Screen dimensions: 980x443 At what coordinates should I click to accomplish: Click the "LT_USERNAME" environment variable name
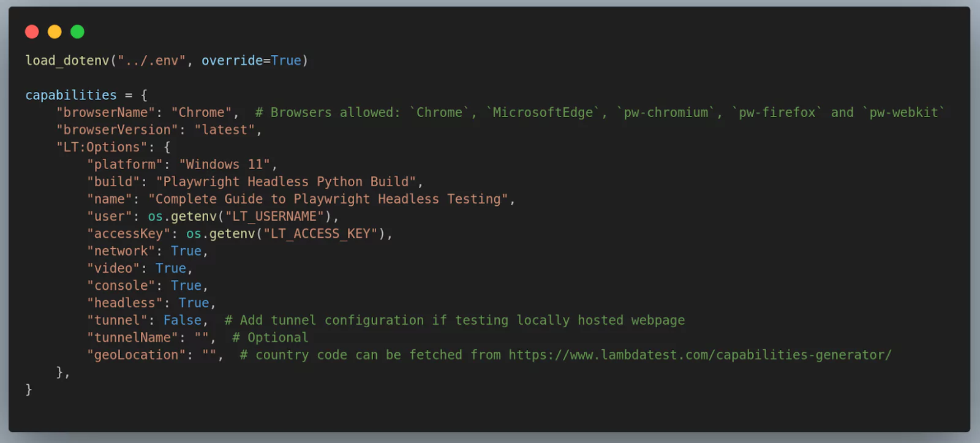[x=274, y=217]
